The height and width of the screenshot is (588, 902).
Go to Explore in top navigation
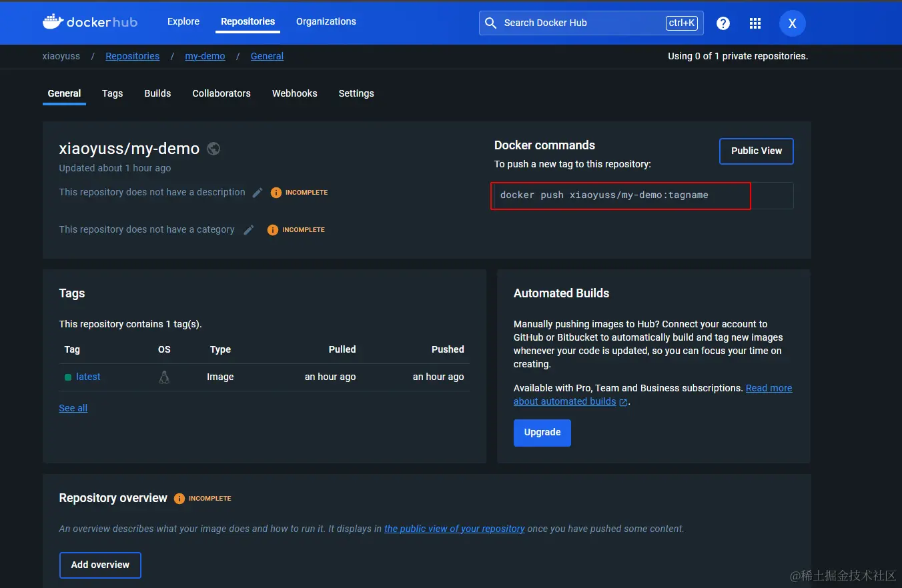tap(183, 22)
